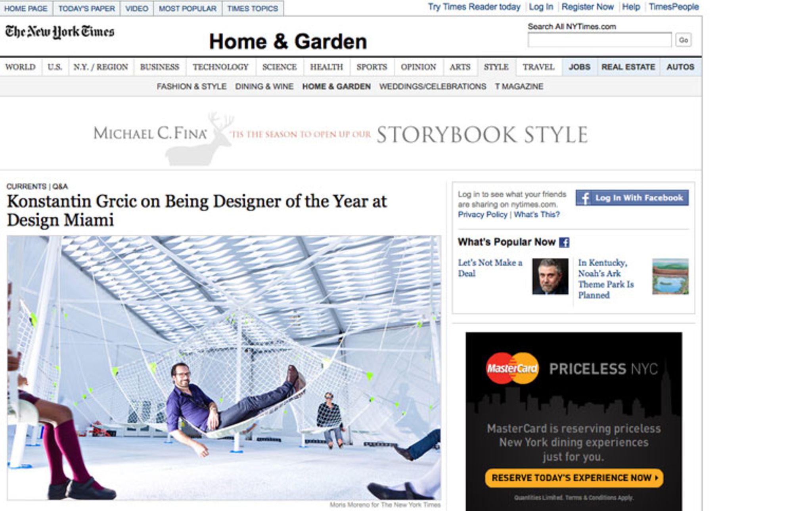Open the hammock installation article photo
The width and height of the screenshot is (812, 511).
point(224,368)
